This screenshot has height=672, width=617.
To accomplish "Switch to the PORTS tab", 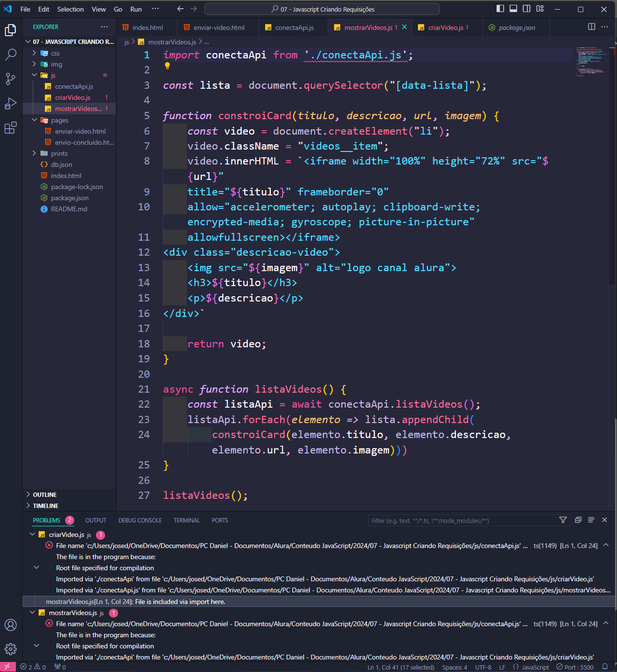I will pyautogui.click(x=220, y=520).
